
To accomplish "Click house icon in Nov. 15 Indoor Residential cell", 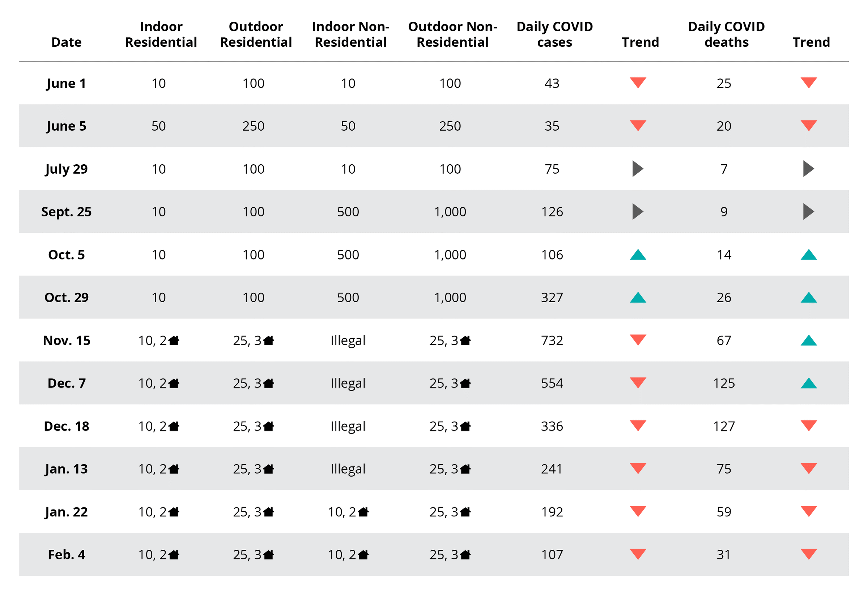I will pos(174,341).
